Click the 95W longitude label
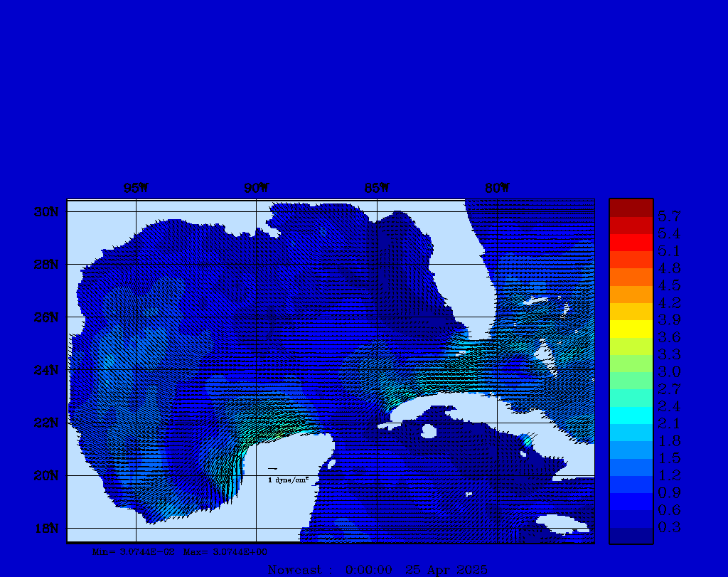Image resolution: width=728 pixels, height=577 pixels. 135,189
